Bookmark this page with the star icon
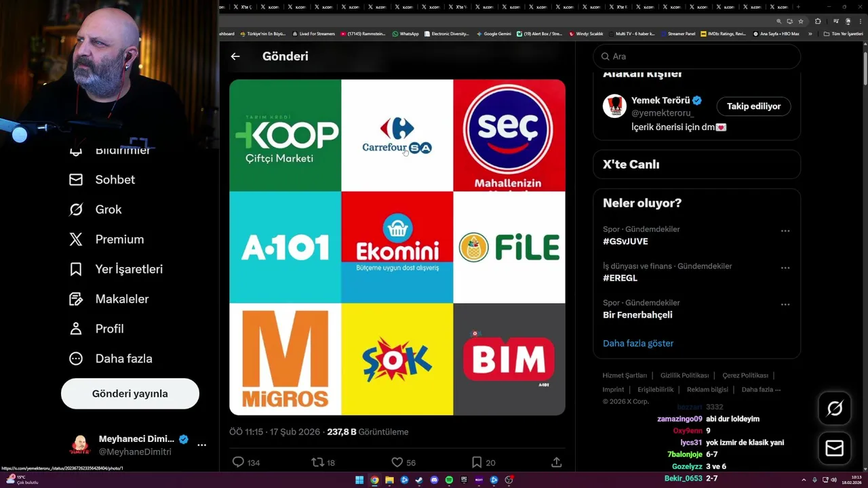The height and width of the screenshot is (488, 868). (x=801, y=21)
